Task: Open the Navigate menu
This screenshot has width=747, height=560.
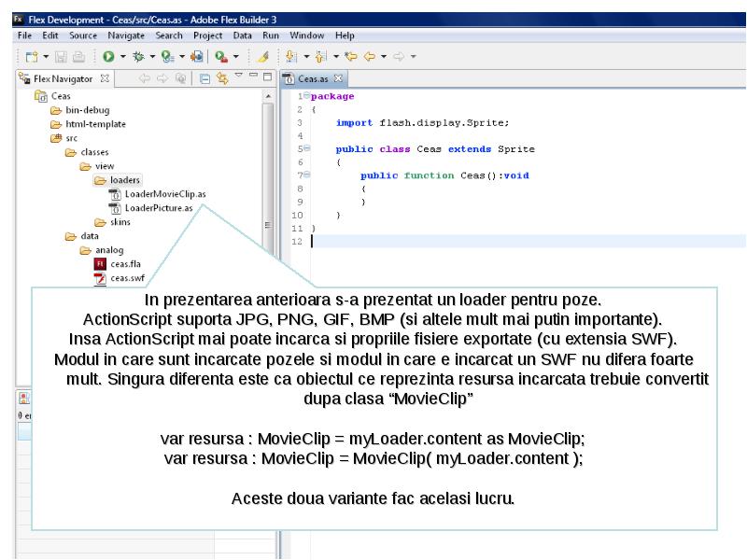Action: pyautogui.click(x=126, y=35)
